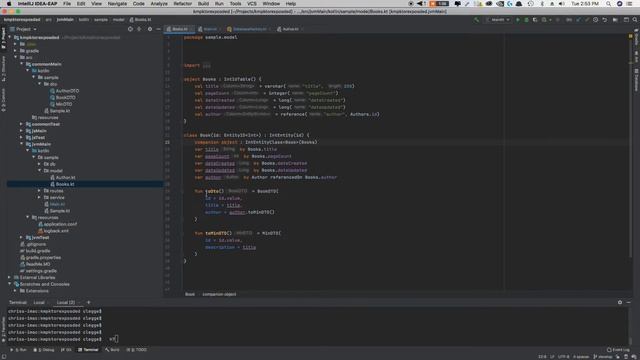Viewport: 640px width, 360px height.
Task: Open build.gradle file in tree
Action: coord(38,251)
